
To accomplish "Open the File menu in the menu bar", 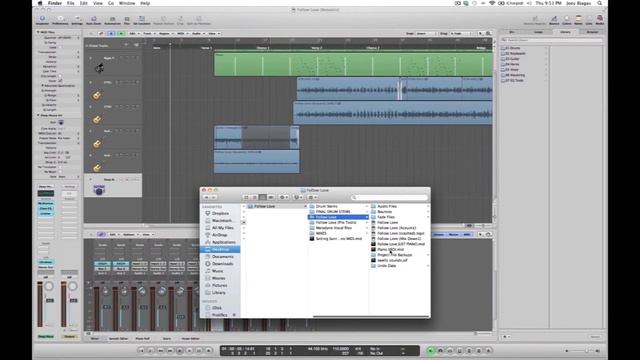I will (71, 3).
